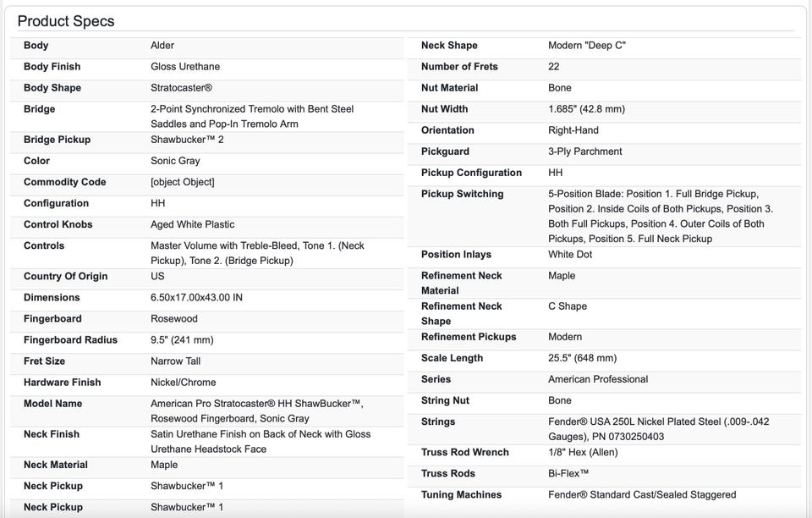Select the Sonic Gray color value

175,161
